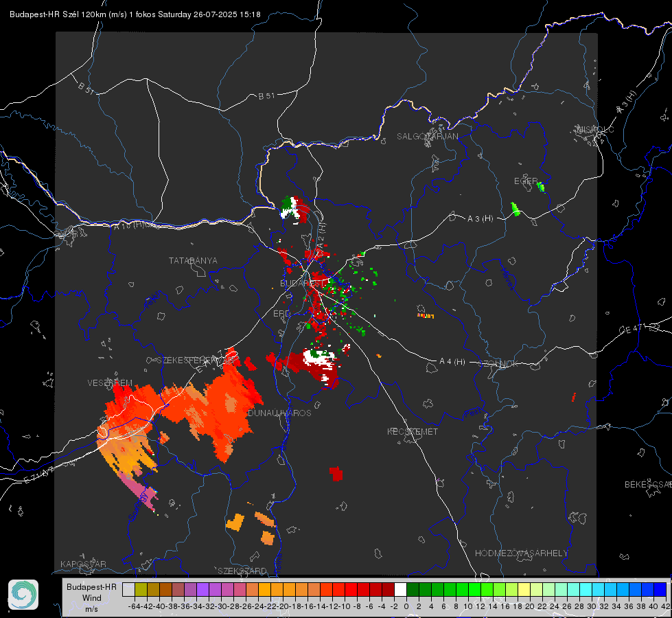Pick the olive swatch between -64 and -42
The image size is (672, 618).
click(141, 590)
